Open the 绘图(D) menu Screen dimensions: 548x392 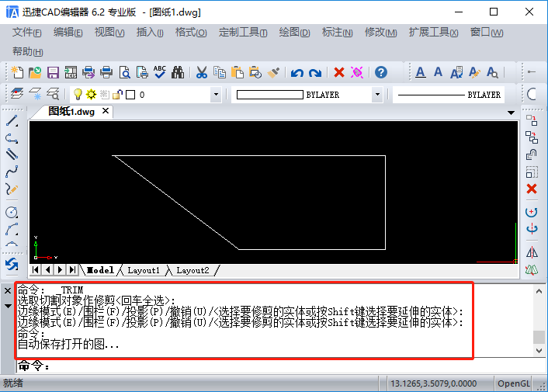click(294, 33)
